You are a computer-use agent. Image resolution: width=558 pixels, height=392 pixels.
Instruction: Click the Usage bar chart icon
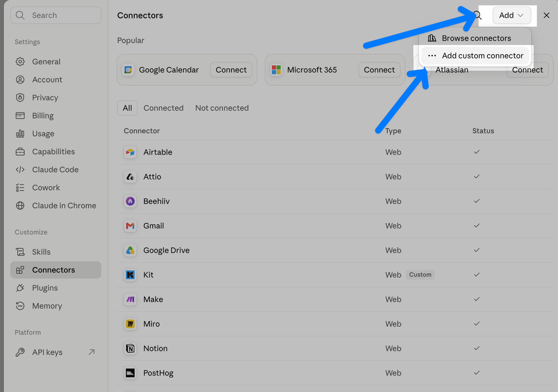click(x=20, y=134)
